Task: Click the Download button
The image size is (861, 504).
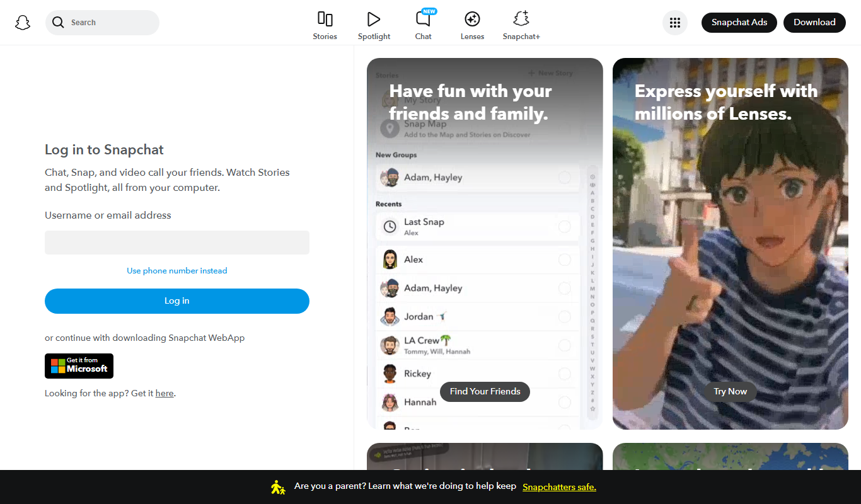Action: point(814,23)
